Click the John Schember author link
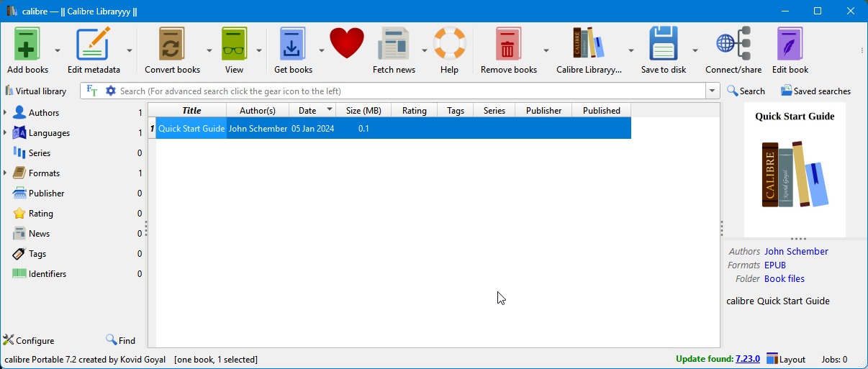The image size is (868, 369). pos(796,251)
